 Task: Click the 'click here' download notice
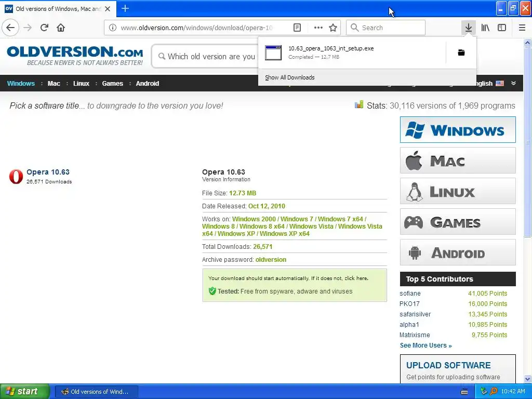356,278
